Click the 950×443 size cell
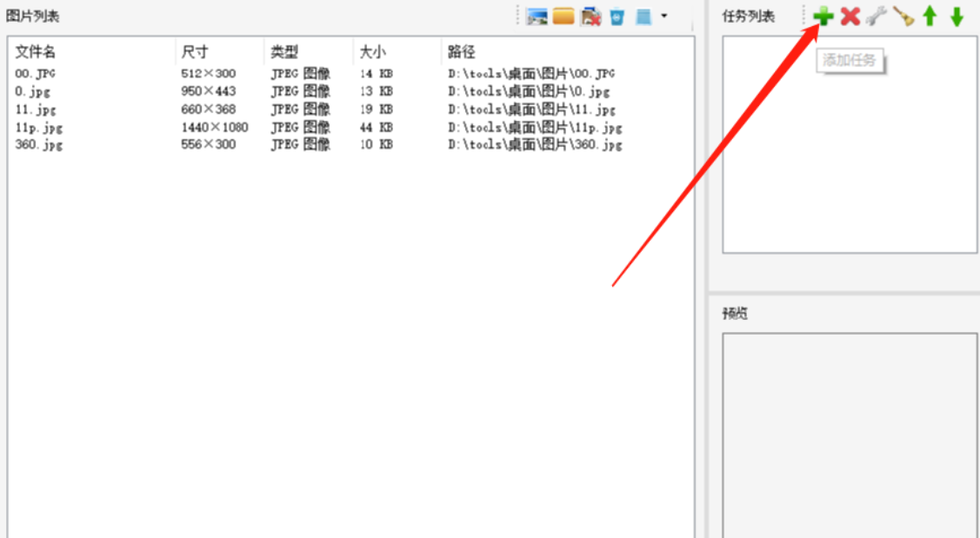The width and height of the screenshot is (980, 538). point(208,92)
